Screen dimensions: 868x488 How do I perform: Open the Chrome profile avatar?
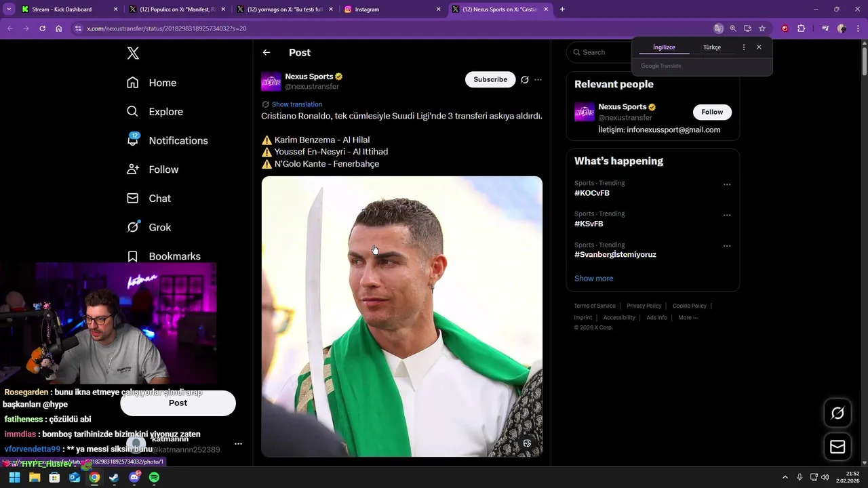(842, 28)
